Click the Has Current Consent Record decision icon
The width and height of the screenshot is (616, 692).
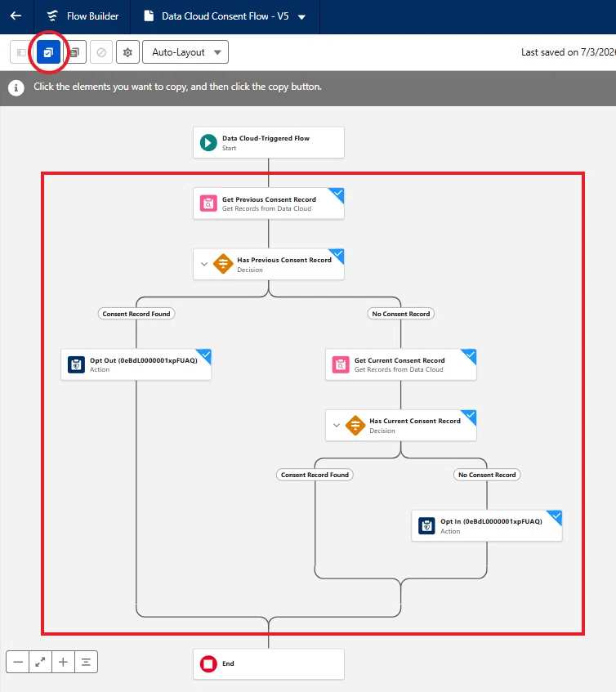tap(355, 425)
